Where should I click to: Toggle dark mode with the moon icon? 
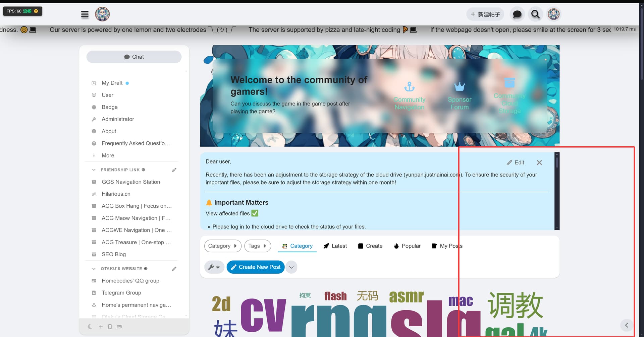(x=90, y=327)
